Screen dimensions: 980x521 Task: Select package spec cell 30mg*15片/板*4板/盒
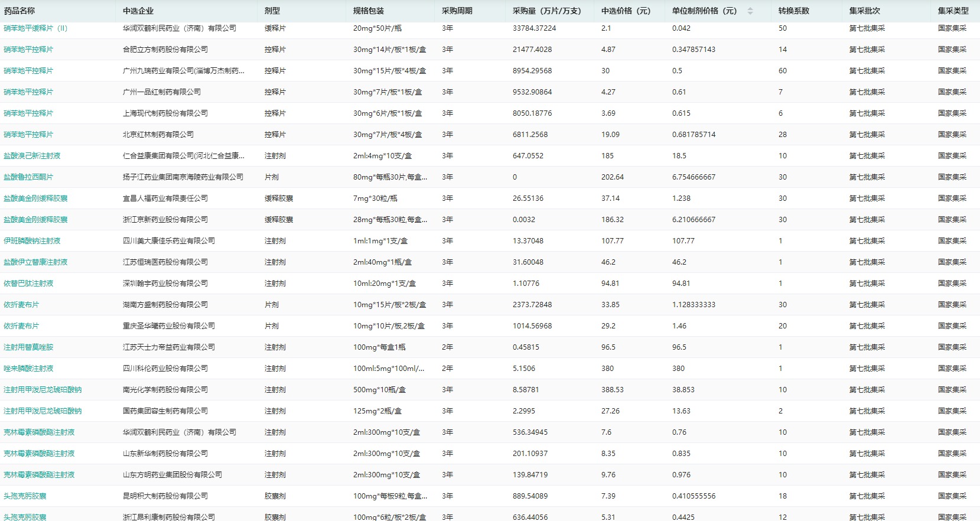click(389, 71)
